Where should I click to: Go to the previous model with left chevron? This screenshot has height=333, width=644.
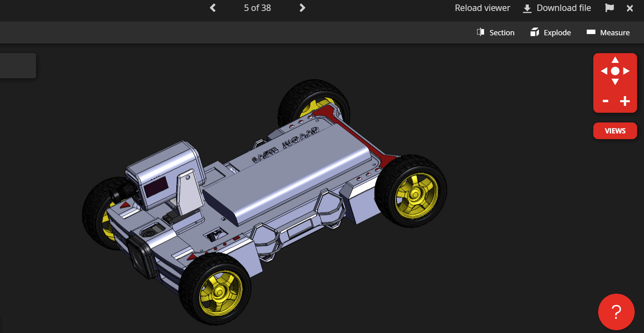(x=213, y=8)
